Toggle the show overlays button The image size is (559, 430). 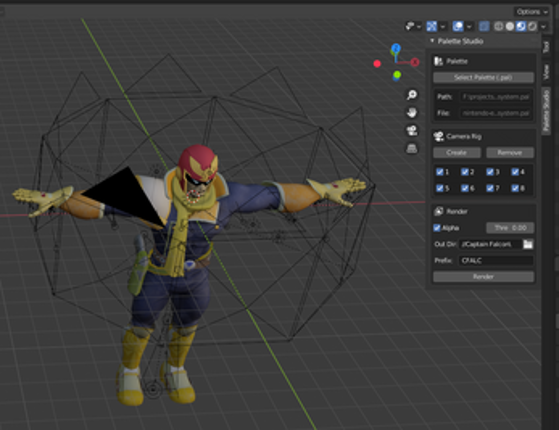458,26
